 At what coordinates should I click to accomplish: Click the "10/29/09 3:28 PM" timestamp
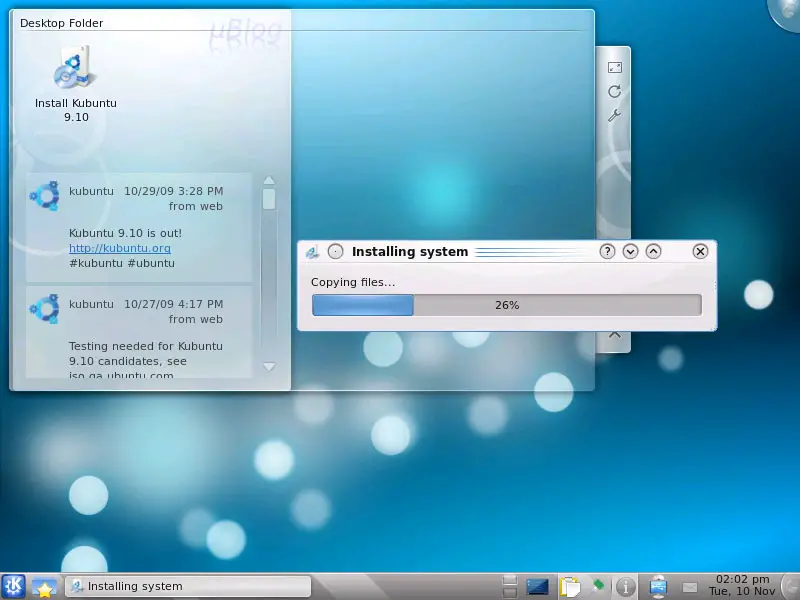[173, 191]
